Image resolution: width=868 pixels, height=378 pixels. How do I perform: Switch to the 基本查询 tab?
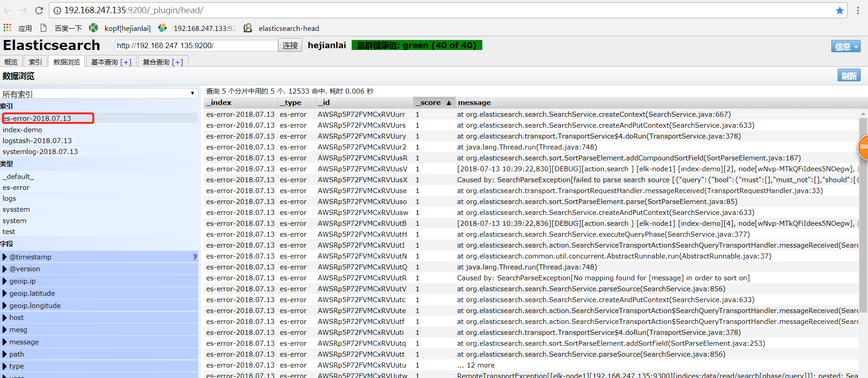[x=111, y=62]
